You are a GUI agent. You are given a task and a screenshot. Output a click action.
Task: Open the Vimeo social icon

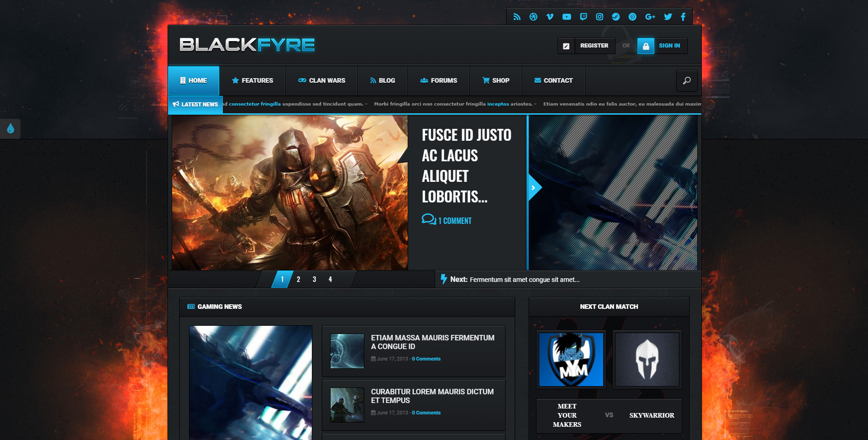(550, 17)
